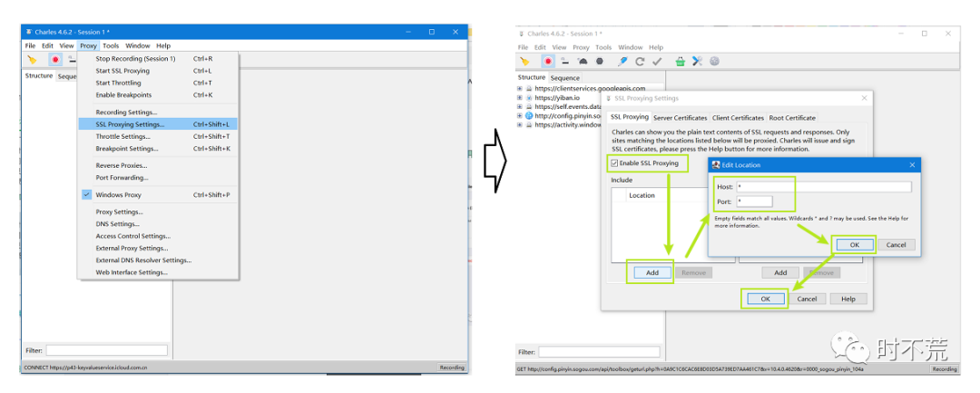The height and width of the screenshot is (393, 980).
Task: Open Breakpoint Settings... from the Proxy menu
Action: pos(158,149)
